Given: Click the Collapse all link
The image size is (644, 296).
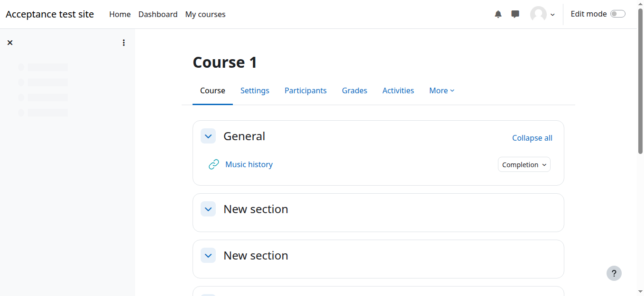Looking at the screenshot, I should pyautogui.click(x=532, y=138).
